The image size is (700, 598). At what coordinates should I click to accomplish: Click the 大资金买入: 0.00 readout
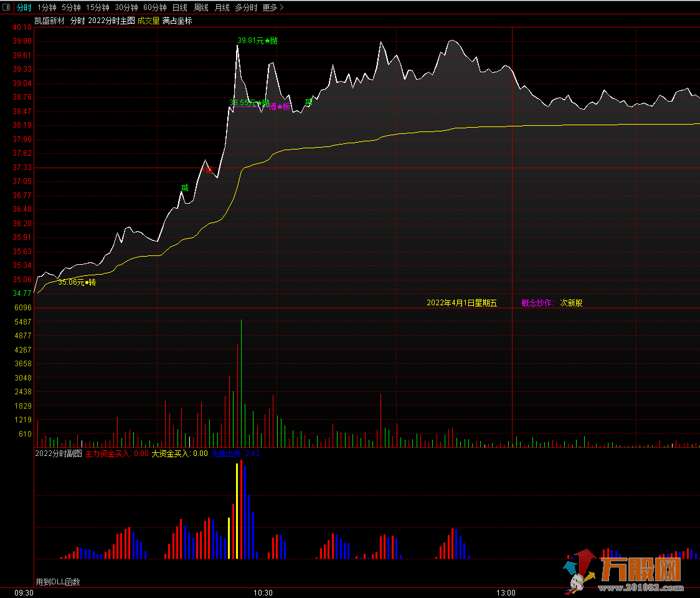click(x=179, y=453)
